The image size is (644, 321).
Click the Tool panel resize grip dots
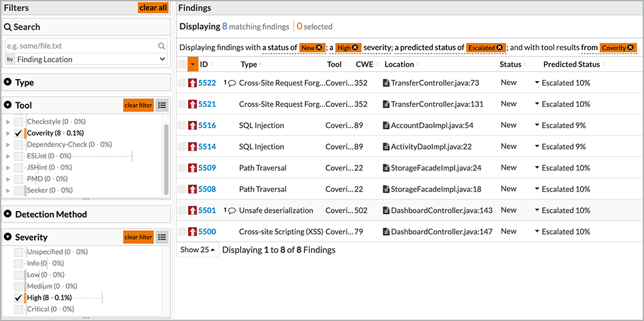pos(86,199)
